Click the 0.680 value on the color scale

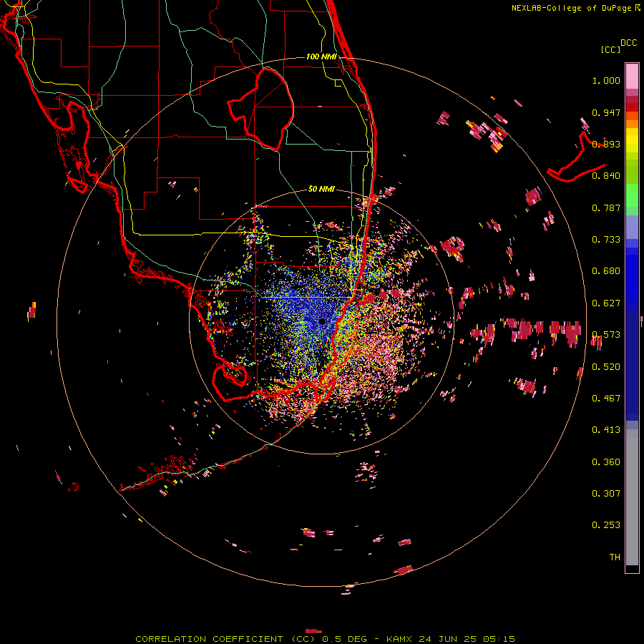(606, 271)
